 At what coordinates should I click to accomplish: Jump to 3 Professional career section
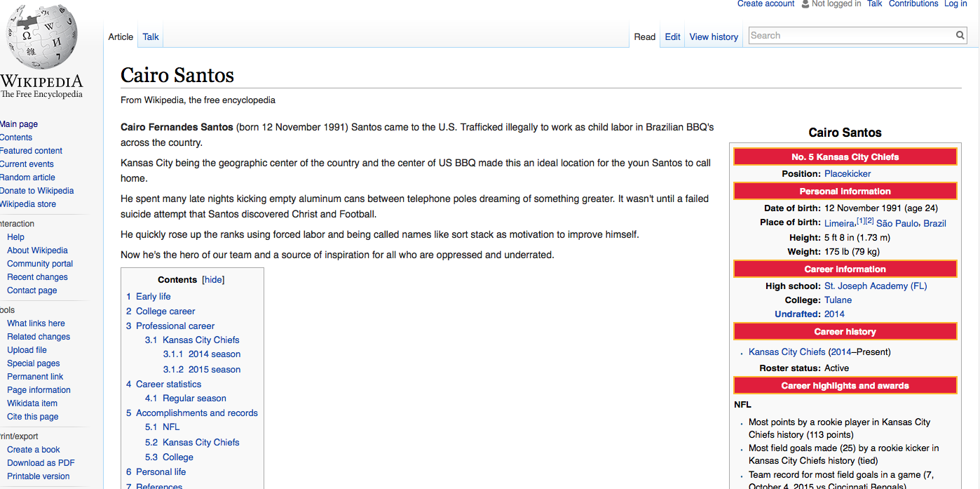(170, 326)
